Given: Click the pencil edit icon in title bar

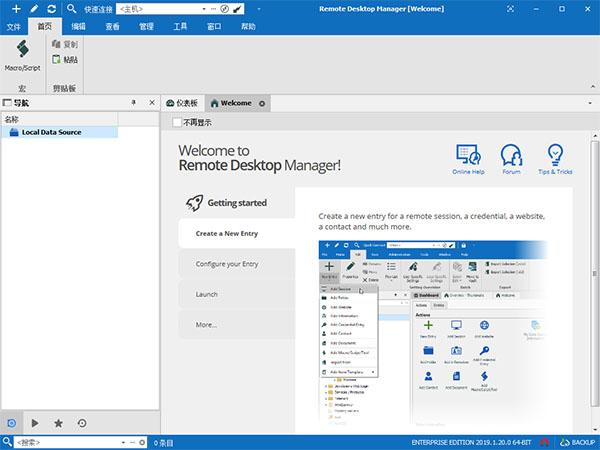Looking at the screenshot, I should tap(33, 8).
